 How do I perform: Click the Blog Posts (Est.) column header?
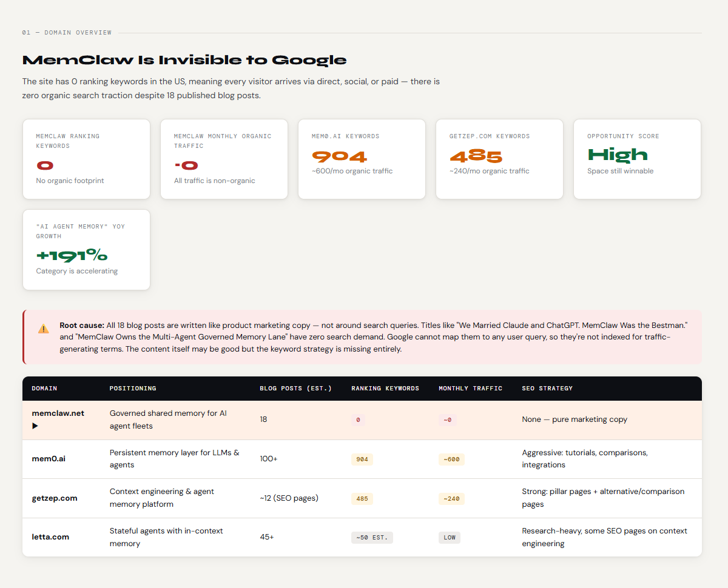pyautogui.click(x=295, y=389)
